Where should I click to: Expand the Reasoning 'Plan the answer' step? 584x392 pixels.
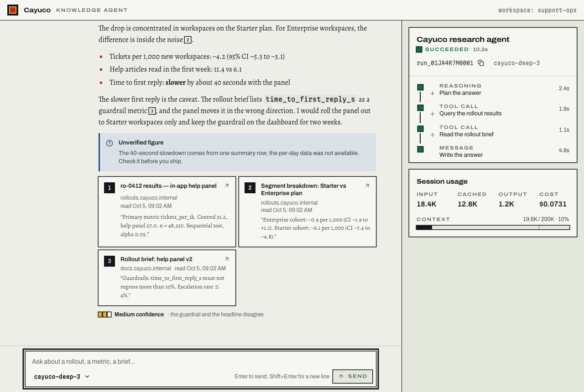click(433, 93)
